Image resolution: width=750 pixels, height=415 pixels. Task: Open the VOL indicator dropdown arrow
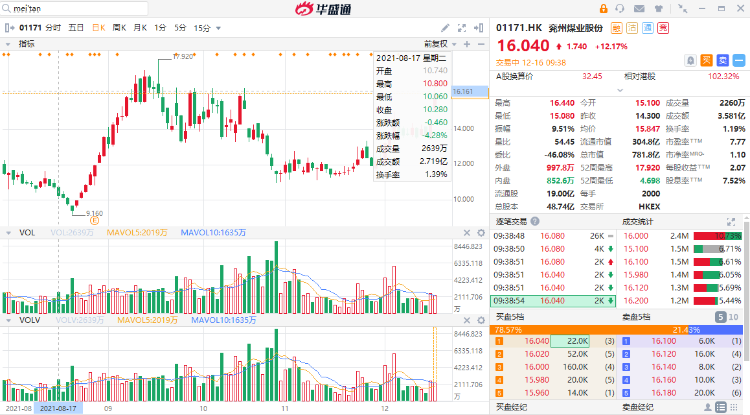point(8,233)
